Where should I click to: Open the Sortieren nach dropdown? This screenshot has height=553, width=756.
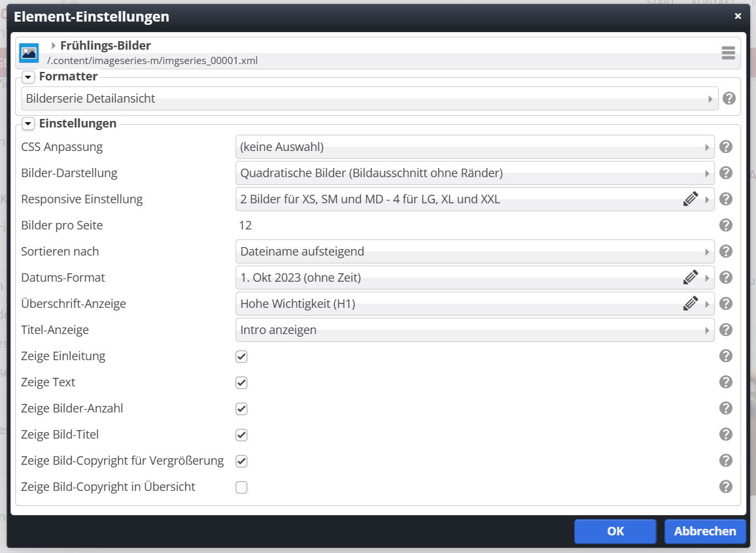point(475,252)
